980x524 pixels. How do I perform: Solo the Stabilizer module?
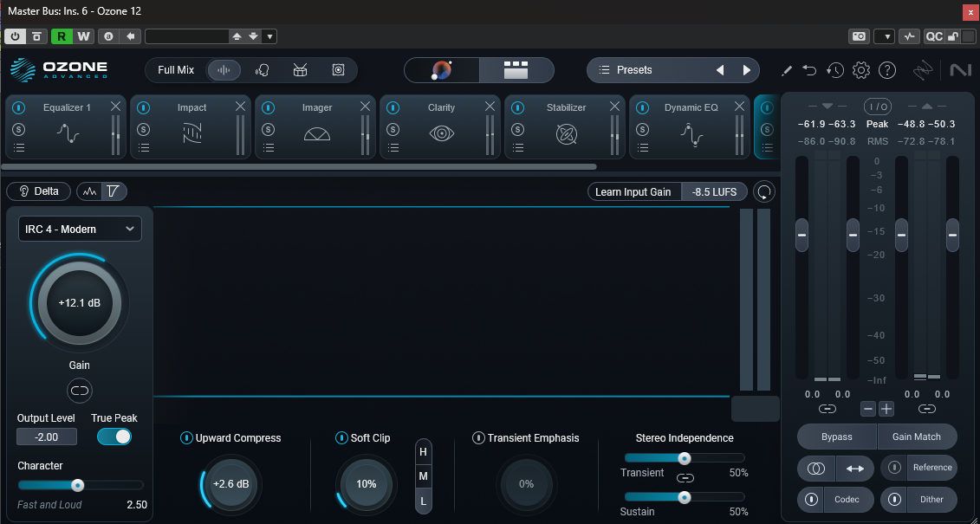[x=517, y=129]
